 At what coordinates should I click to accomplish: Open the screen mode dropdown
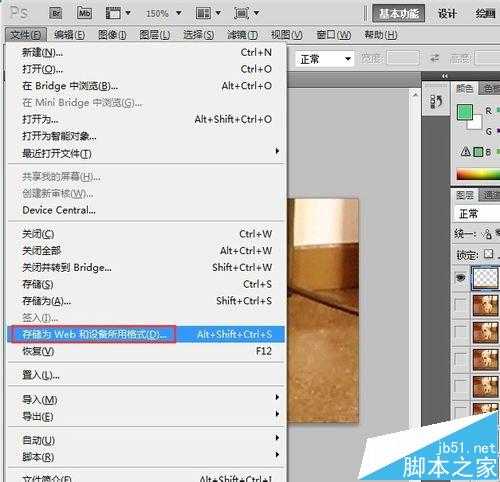(x=247, y=13)
